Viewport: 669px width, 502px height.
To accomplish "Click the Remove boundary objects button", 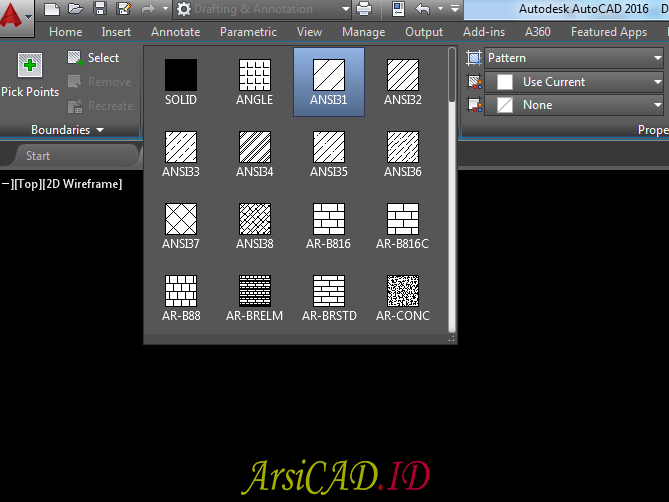I will (x=99, y=81).
